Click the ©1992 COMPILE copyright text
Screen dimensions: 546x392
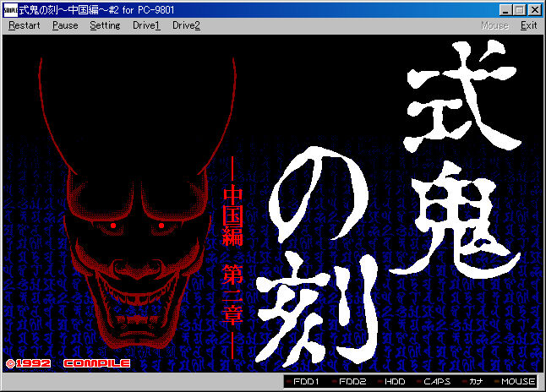point(68,363)
